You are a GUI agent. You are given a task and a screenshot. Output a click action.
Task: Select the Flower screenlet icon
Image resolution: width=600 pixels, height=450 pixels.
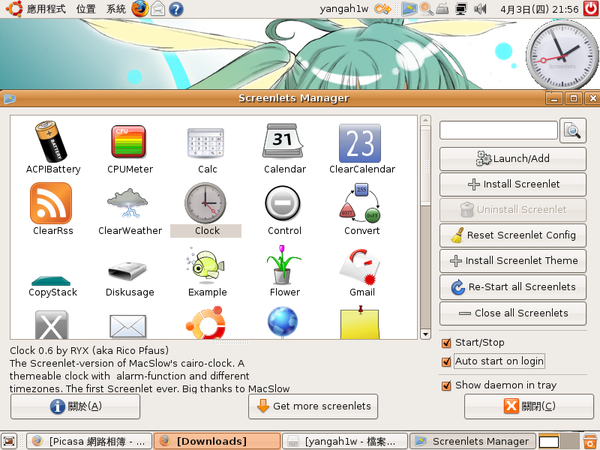[x=283, y=265]
